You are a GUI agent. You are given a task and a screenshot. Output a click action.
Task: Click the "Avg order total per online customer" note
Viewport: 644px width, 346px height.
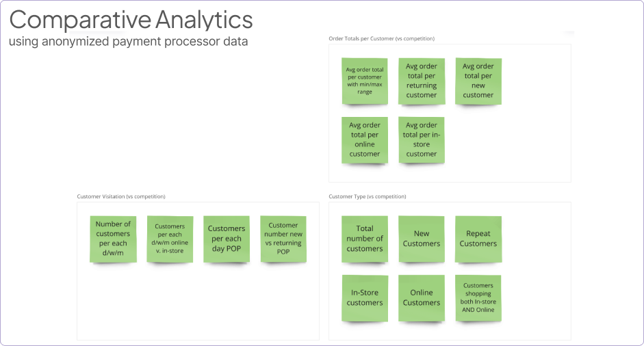pos(365,139)
